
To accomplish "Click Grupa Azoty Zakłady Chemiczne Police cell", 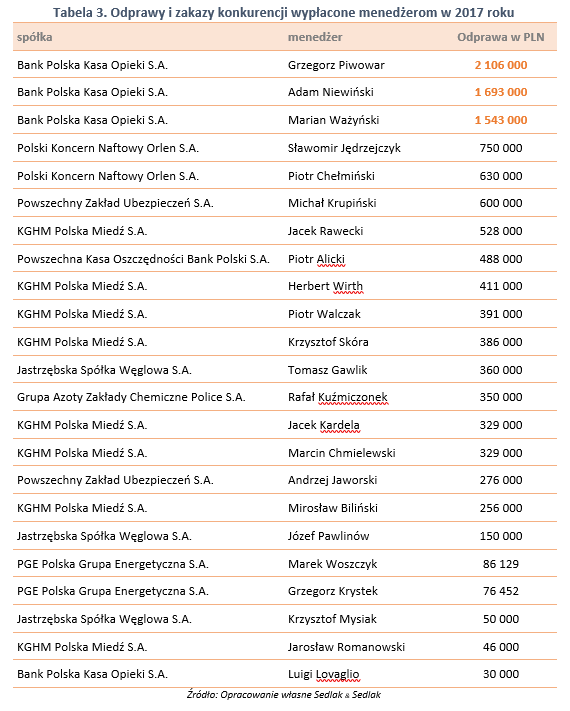I will click(x=131, y=397).
